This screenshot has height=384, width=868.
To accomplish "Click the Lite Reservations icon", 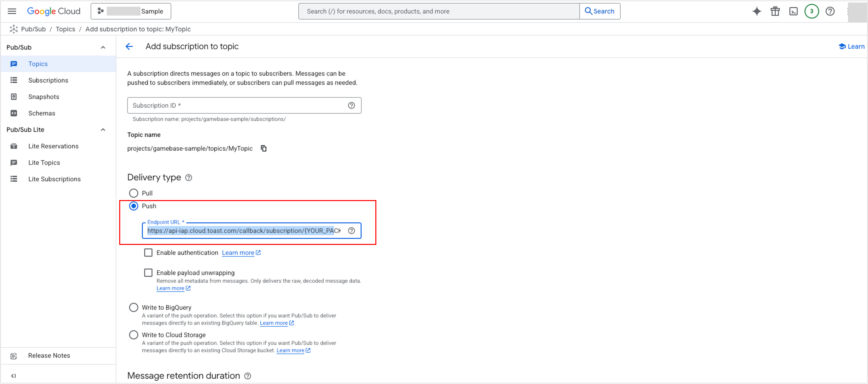I will [x=14, y=146].
